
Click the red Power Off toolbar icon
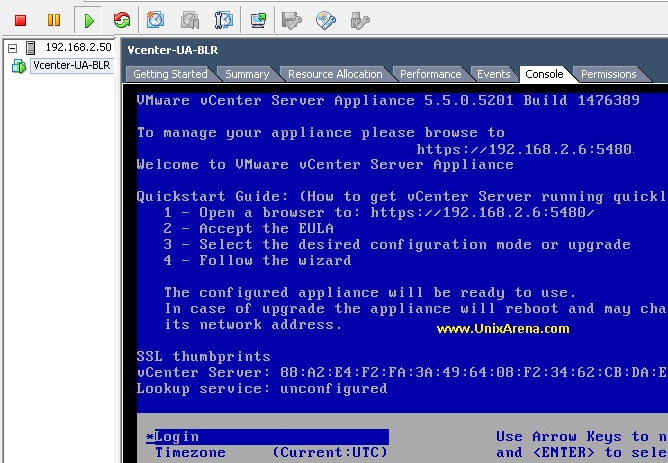click(x=20, y=20)
